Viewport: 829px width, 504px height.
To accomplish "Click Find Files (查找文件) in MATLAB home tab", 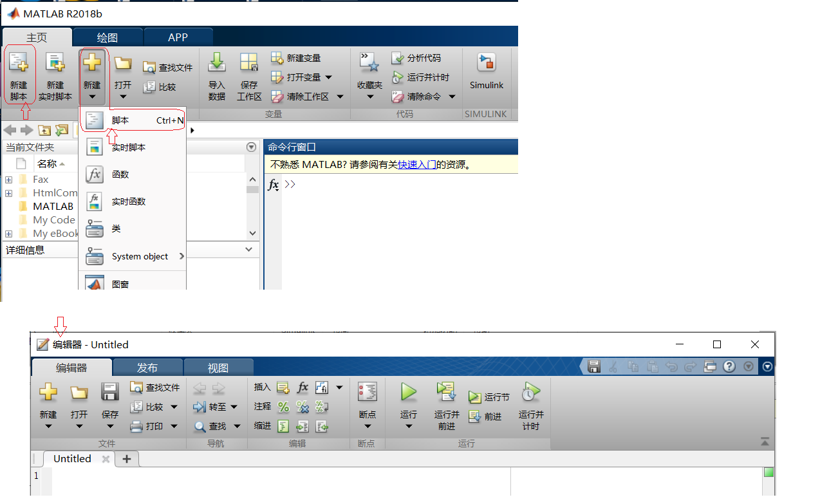I will [167, 68].
